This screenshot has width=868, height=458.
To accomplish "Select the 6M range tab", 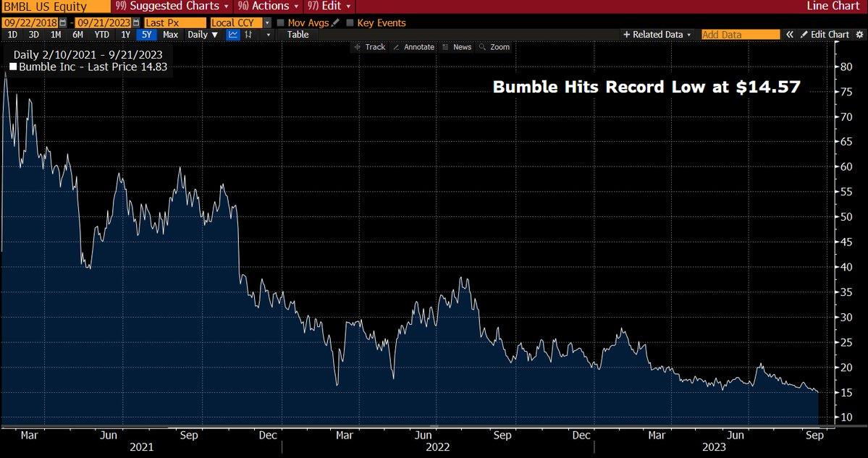I will coord(77,34).
